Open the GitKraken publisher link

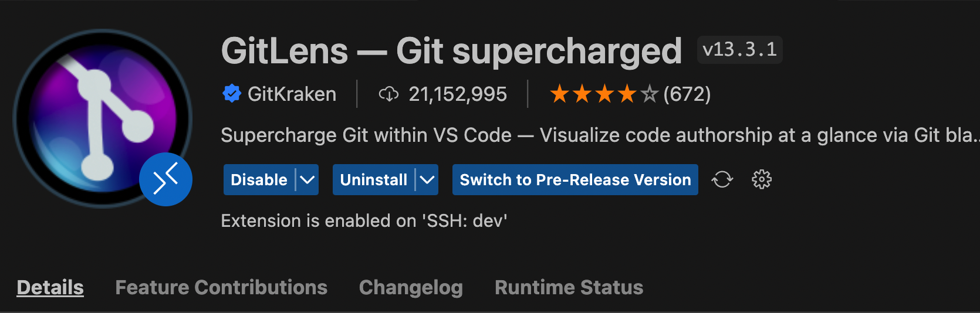(292, 94)
